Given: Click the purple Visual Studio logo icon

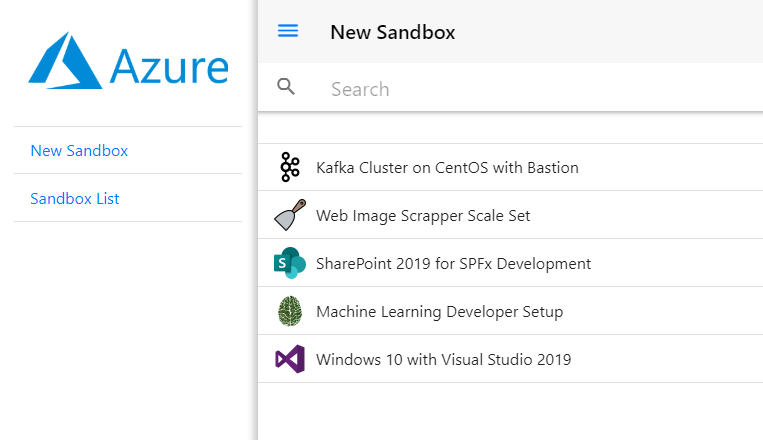Looking at the screenshot, I should [x=290, y=359].
